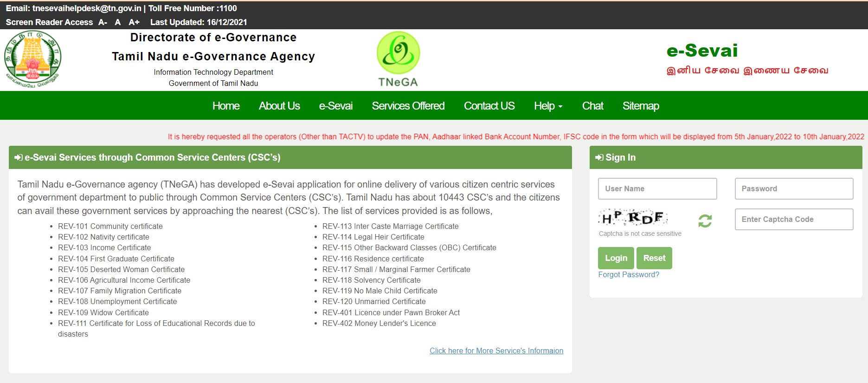Open Screen Reader Access
Viewport: 868px width, 383px height.
49,22
